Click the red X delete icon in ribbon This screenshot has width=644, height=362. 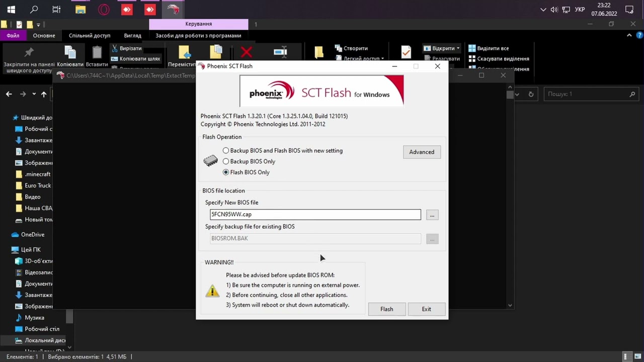point(247,52)
